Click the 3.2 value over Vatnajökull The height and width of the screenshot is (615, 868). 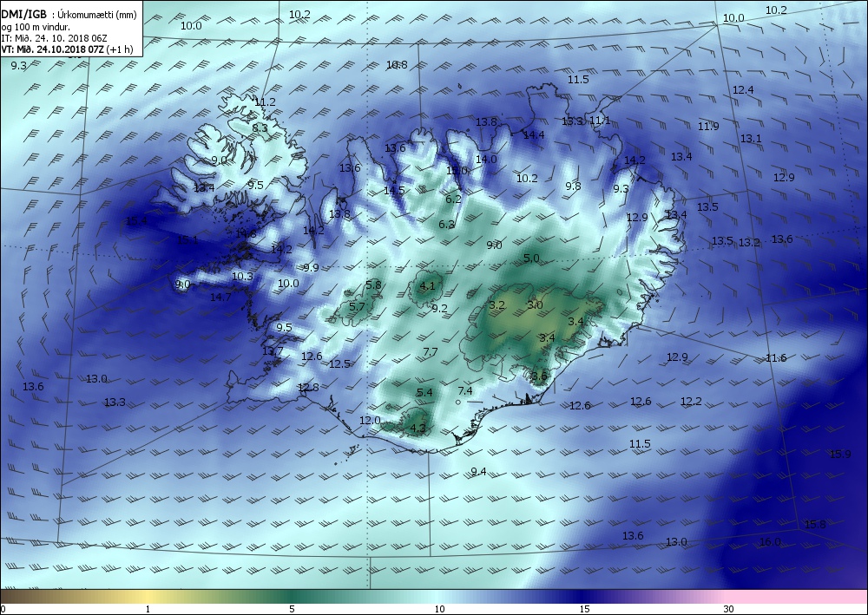pyautogui.click(x=497, y=304)
